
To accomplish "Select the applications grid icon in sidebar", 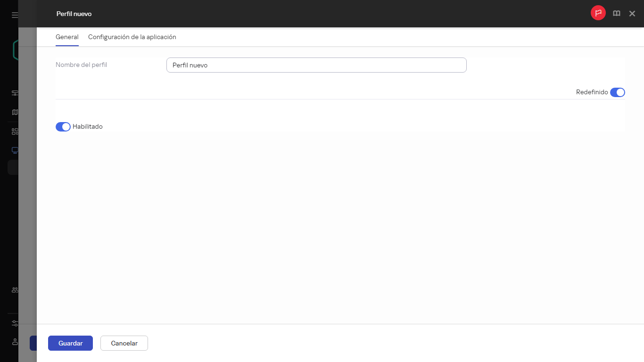I will [x=14, y=131].
